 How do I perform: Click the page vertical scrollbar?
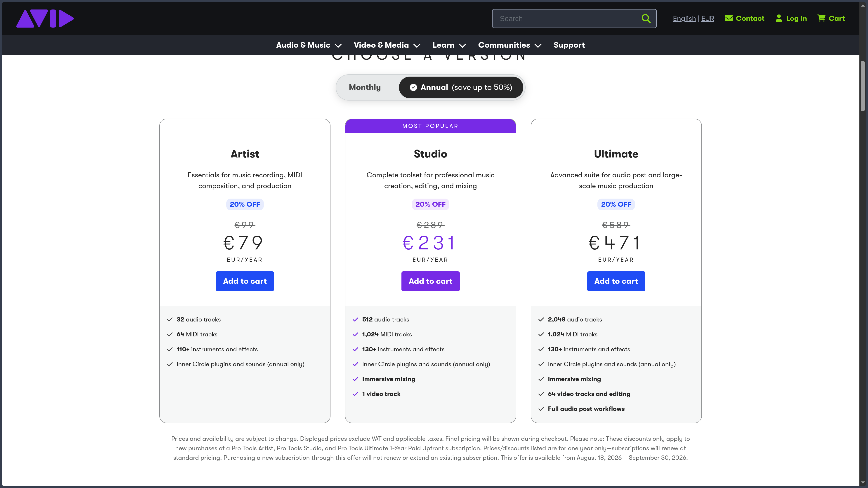(x=863, y=86)
